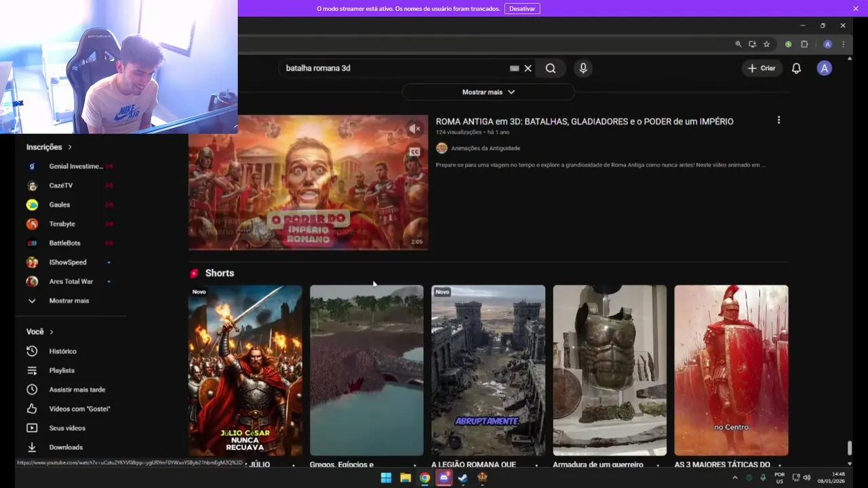This screenshot has height=488, width=868.
Task: Switch to Chrome in the taskbar
Action: coord(425,478)
